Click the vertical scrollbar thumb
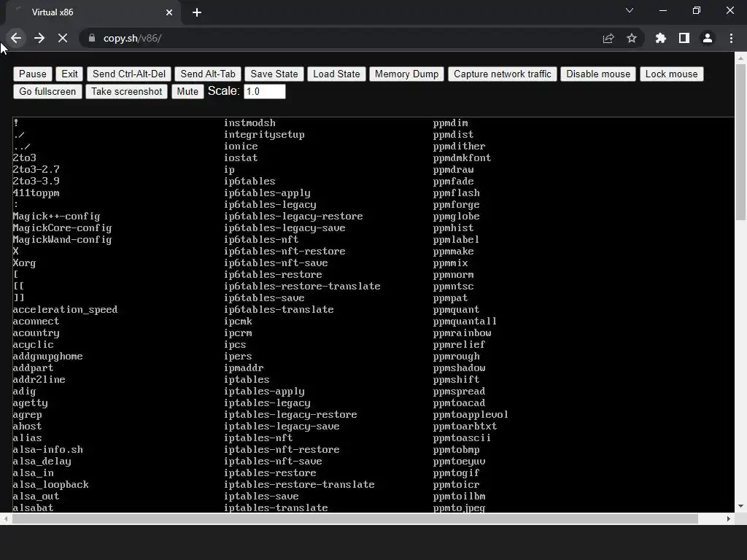 coord(740,142)
